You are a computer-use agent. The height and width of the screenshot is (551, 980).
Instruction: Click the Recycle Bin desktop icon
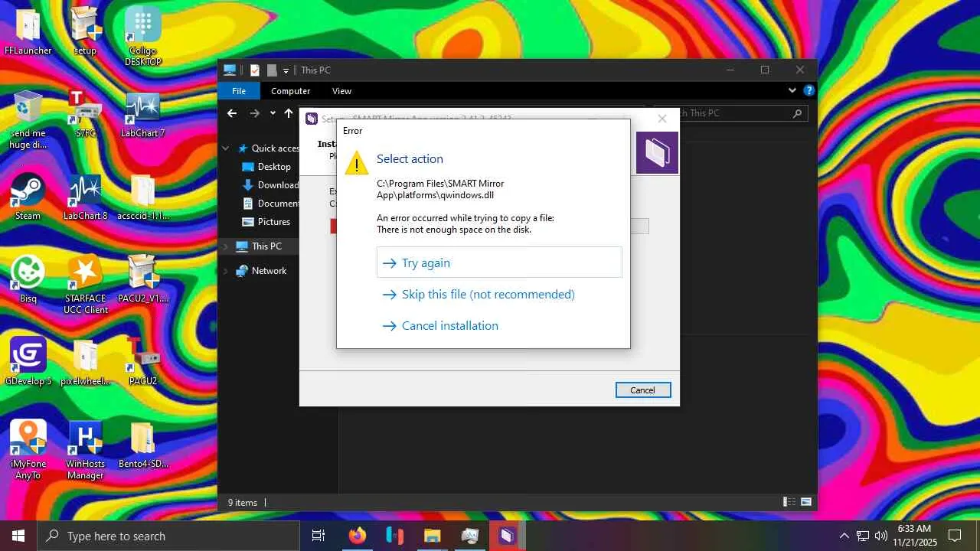click(x=28, y=120)
